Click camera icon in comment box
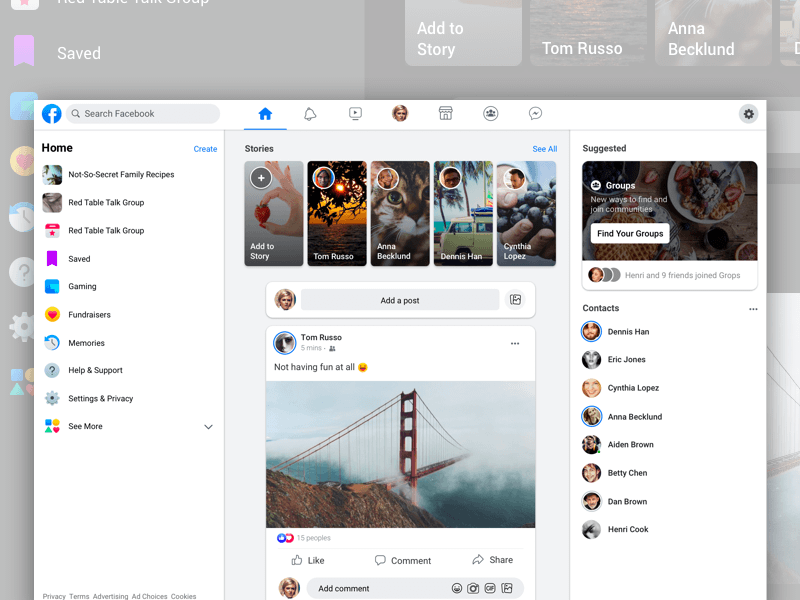 point(473,588)
